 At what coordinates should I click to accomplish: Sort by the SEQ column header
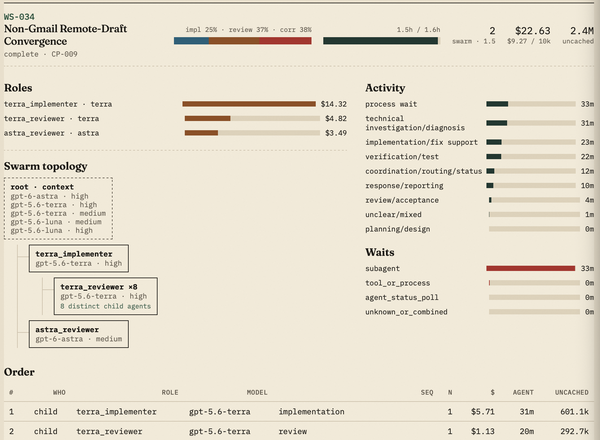tap(427, 393)
